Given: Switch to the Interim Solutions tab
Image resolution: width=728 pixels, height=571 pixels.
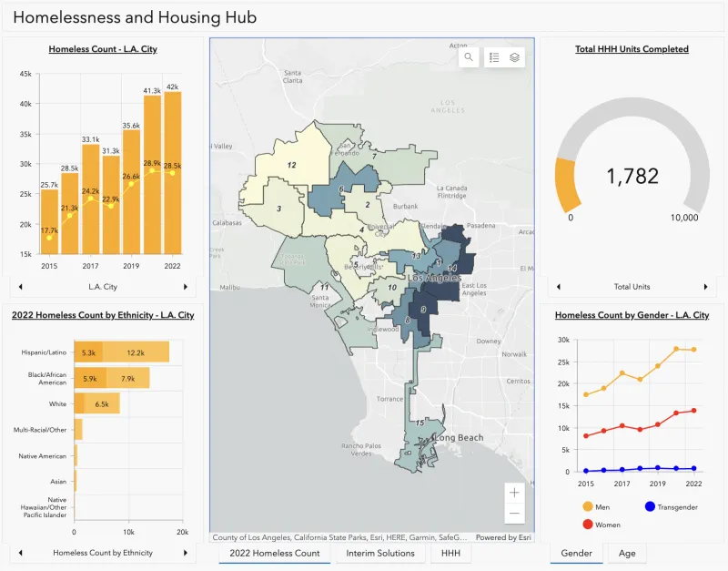Looking at the screenshot, I should (x=380, y=554).
